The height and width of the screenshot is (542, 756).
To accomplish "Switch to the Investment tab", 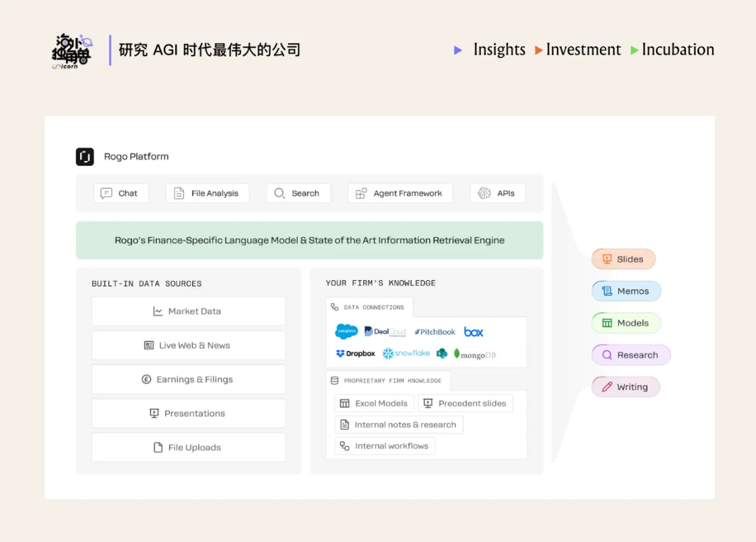I will (583, 50).
